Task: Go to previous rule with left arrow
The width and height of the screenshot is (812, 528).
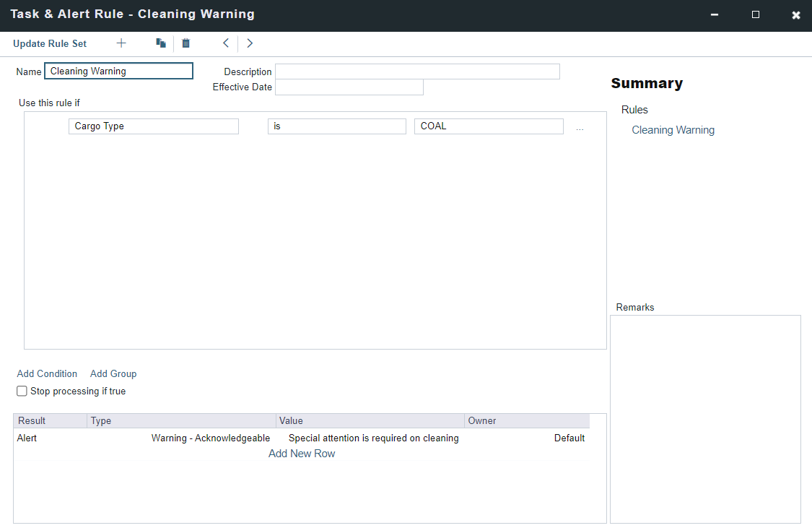Action: click(226, 43)
